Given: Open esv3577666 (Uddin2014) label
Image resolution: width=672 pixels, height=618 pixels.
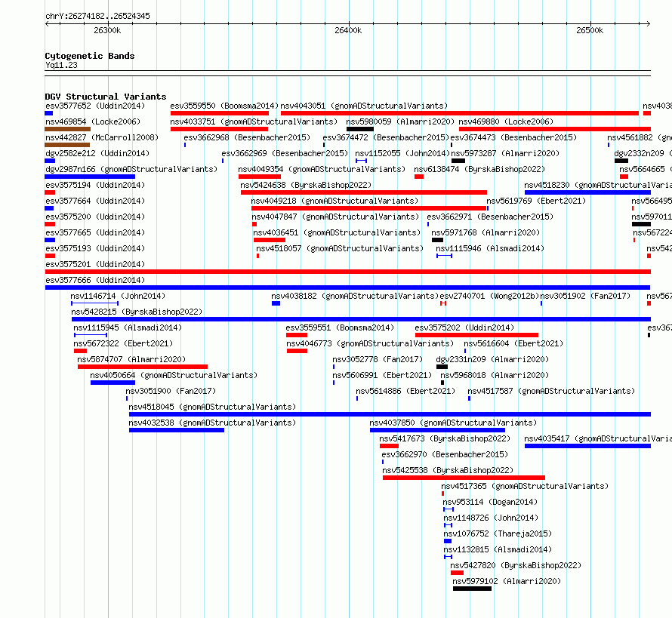Looking at the screenshot, I should pyautogui.click(x=95, y=280).
